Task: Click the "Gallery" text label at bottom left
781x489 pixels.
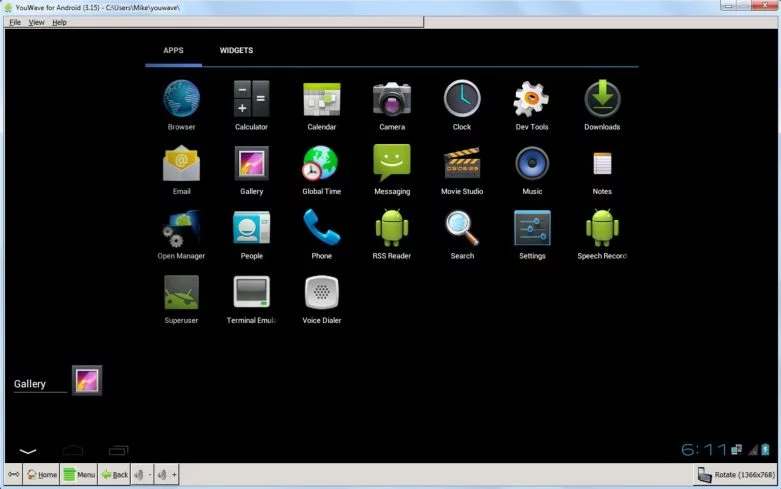Action: click(x=30, y=384)
